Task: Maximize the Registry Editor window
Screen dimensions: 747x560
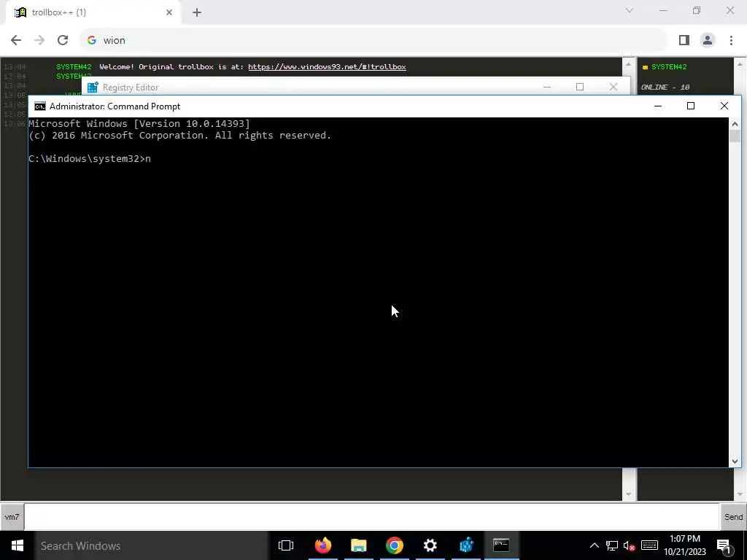Action: 580,87
